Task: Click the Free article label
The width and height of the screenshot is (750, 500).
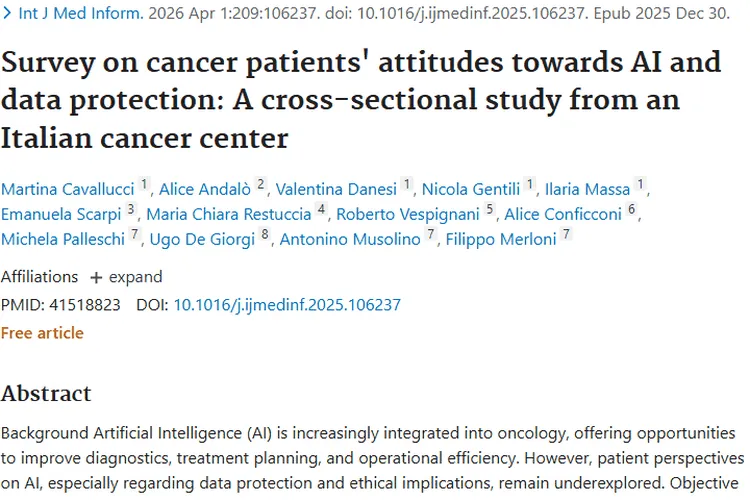Action: tap(42, 332)
